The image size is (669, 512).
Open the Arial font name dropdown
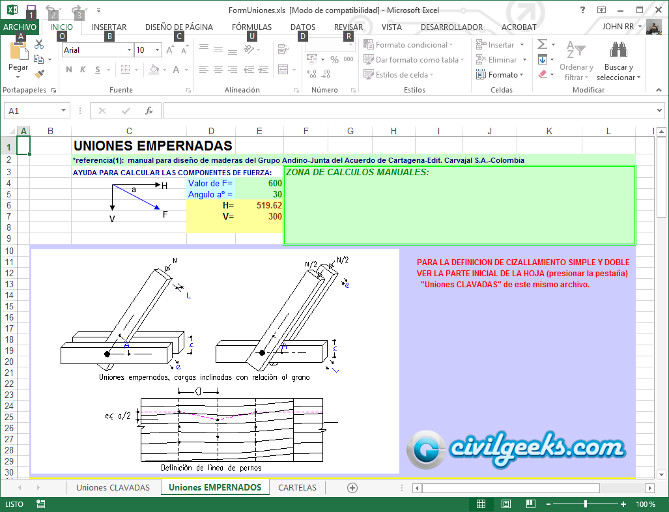[x=127, y=50]
